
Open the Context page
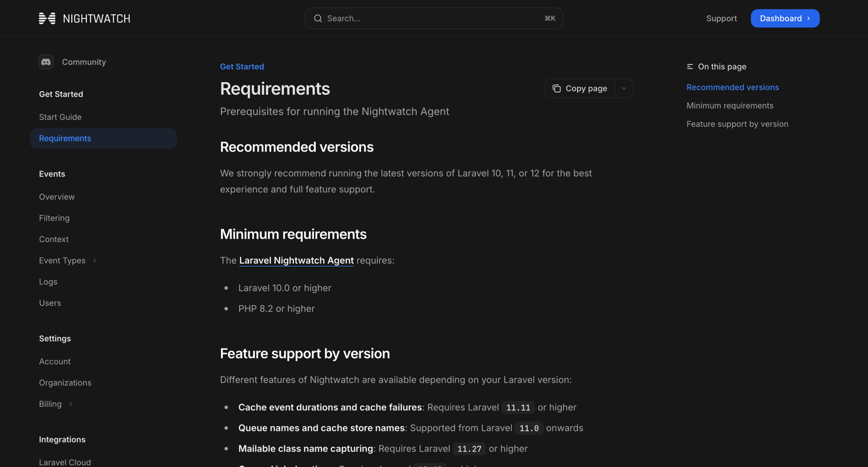pos(54,239)
